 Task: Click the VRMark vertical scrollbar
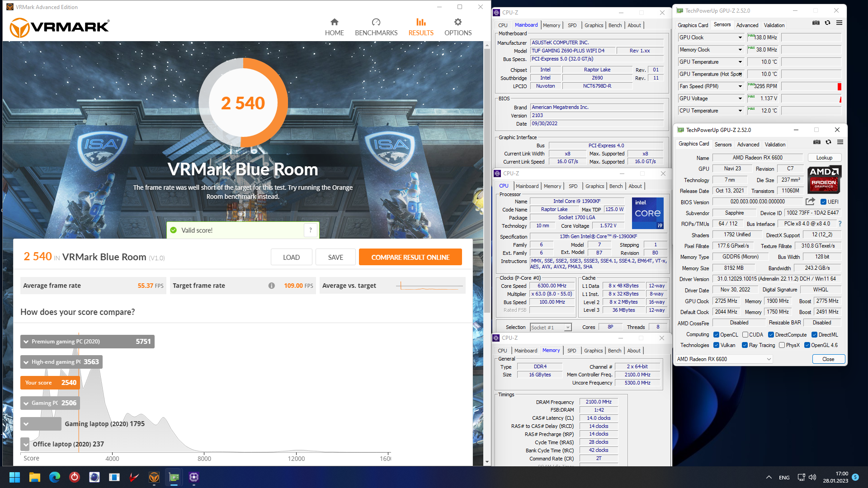(x=487, y=181)
